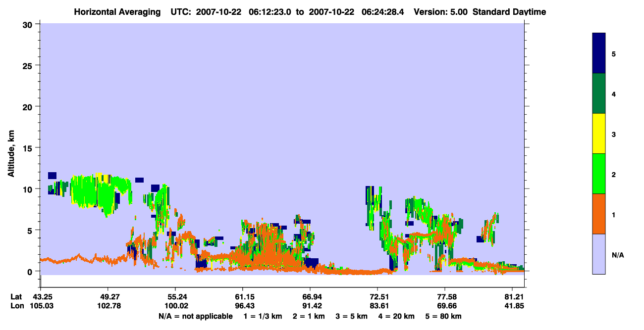Click the 'Lon' row label
This screenshot has width=644, height=330.
(17, 306)
